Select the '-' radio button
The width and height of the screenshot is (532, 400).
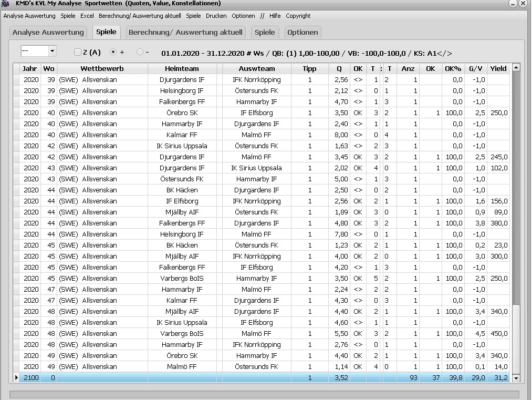click(140, 52)
